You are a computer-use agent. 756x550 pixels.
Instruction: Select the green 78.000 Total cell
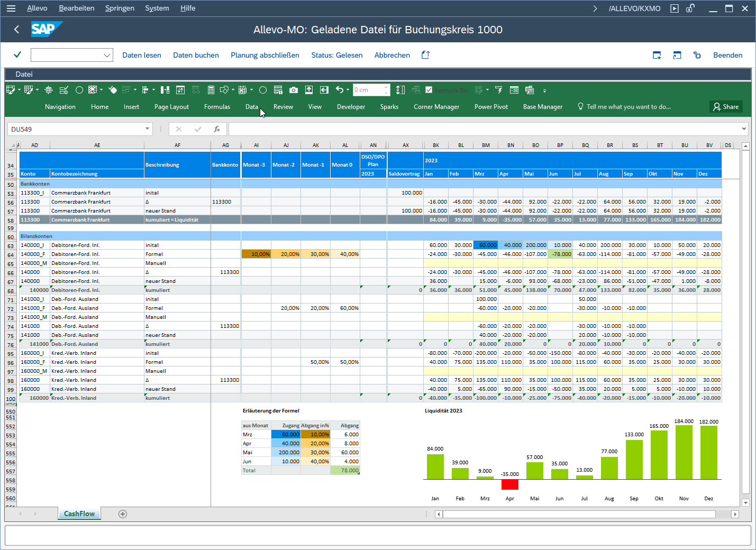coord(345,471)
